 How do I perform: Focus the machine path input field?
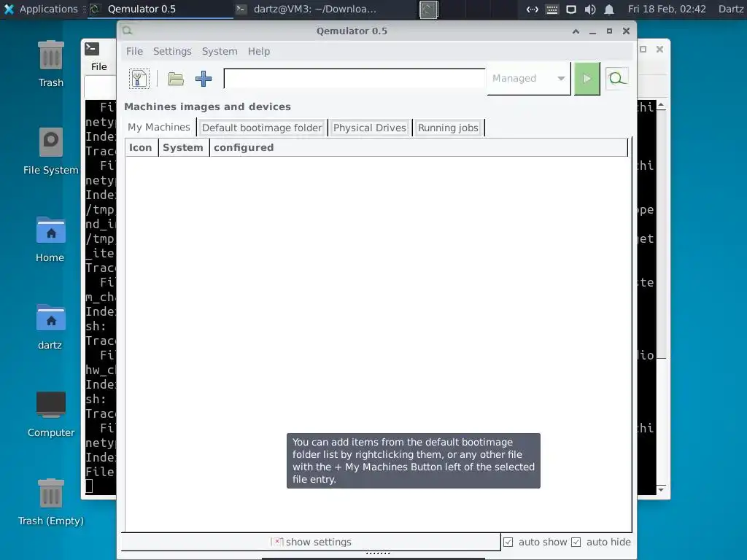(355, 79)
